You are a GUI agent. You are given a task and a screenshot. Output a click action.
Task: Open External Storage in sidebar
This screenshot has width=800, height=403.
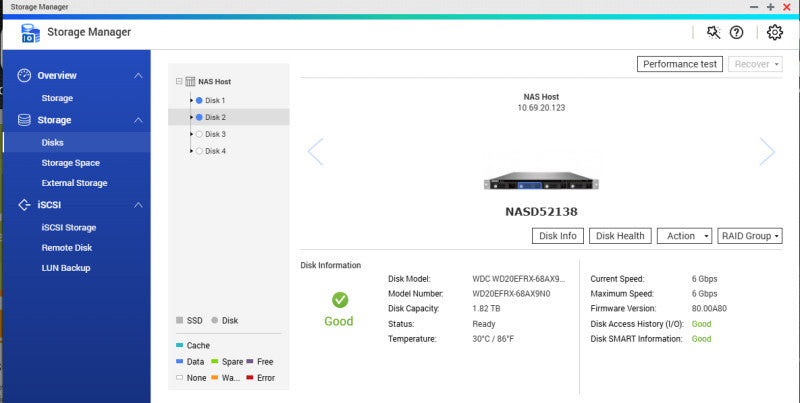(x=74, y=183)
